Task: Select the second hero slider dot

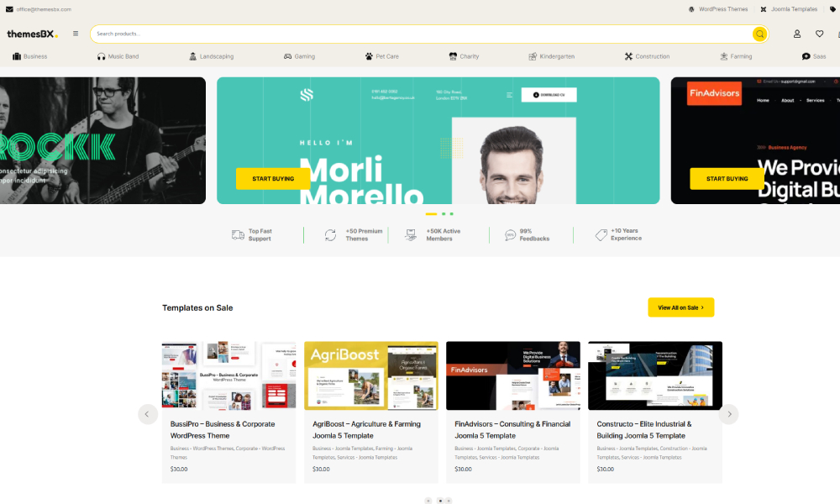Action: click(x=444, y=214)
